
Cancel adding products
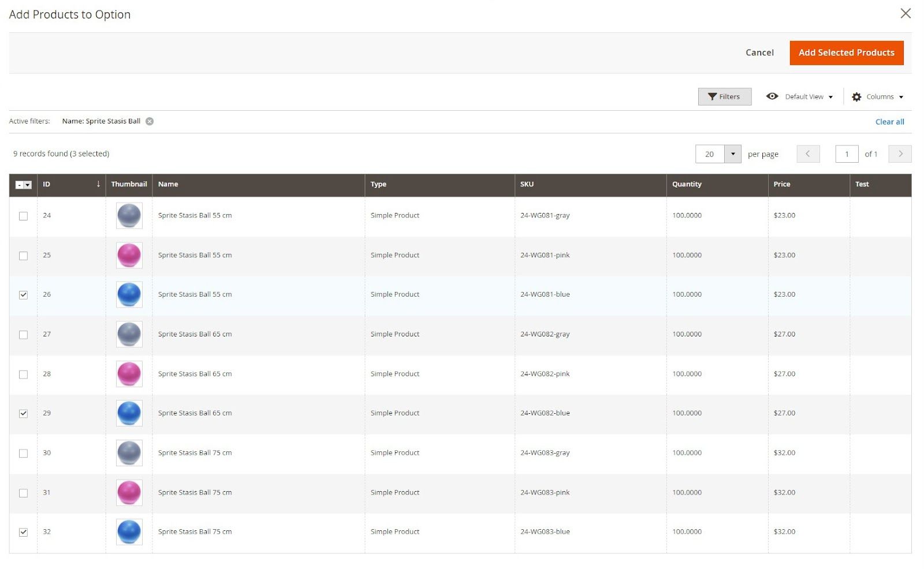759,53
